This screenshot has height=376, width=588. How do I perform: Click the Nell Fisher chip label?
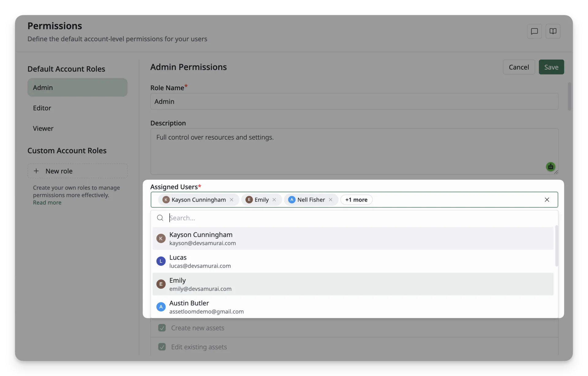[x=311, y=200]
